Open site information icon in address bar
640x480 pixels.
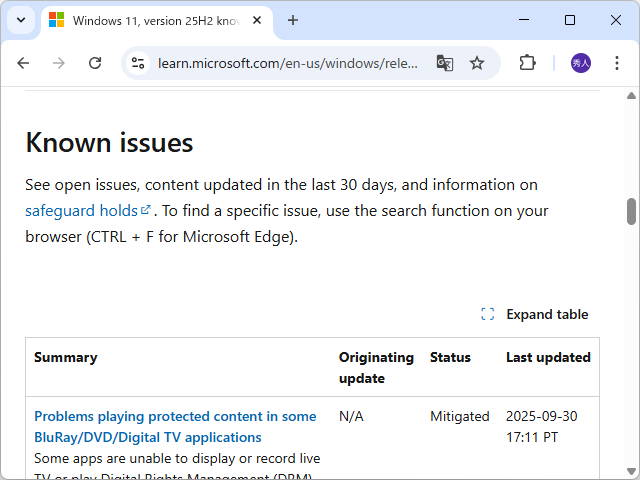138,63
